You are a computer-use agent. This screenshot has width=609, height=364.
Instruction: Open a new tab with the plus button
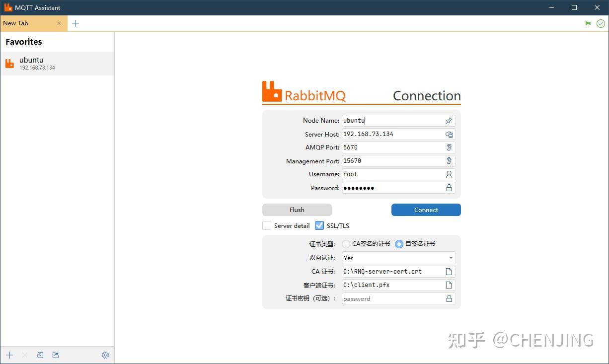pos(76,23)
